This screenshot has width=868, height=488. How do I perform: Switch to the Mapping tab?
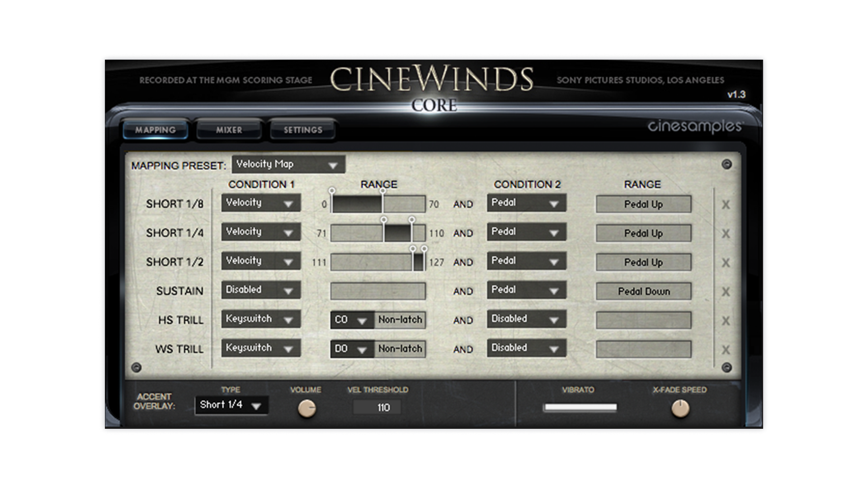pyautogui.click(x=156, y=130)
